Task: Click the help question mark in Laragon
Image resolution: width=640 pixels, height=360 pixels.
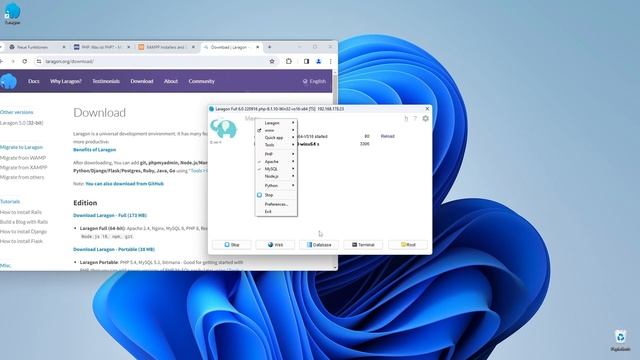Action: [x=415, y=118]
